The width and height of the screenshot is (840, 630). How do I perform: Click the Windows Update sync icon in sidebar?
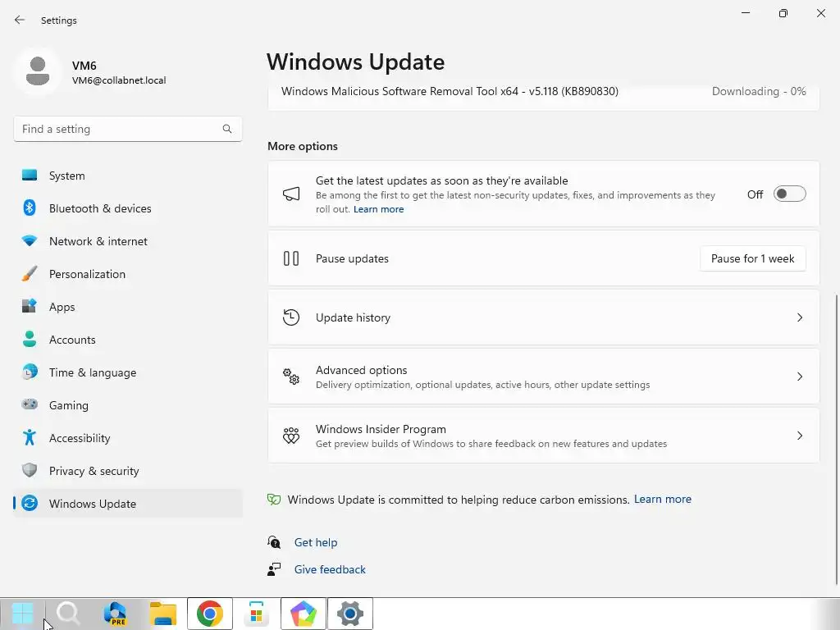point(30,503)
